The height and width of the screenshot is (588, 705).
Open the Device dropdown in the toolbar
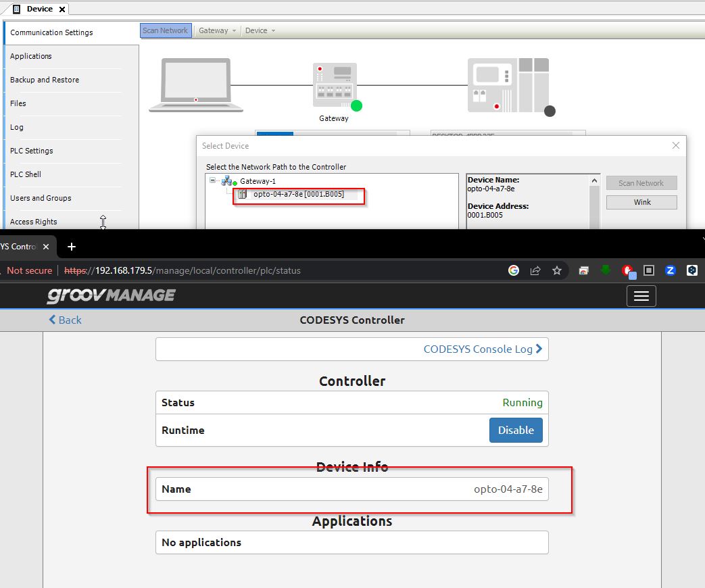pyautogui.click(x=260, y=30)
